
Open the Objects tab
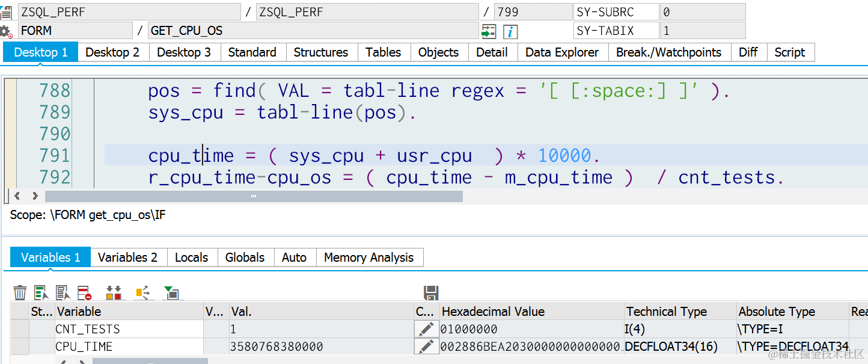click(x=439, y=52)
